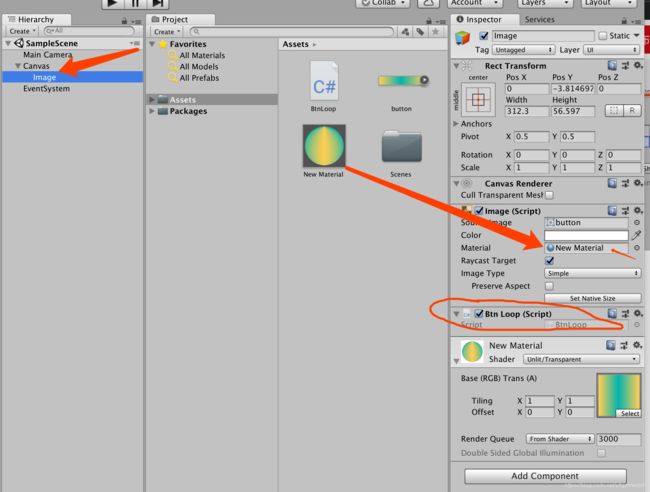The width and height of the screenshot is (650, 492).
Task: Click the anchor presets box
Action: 478,99
